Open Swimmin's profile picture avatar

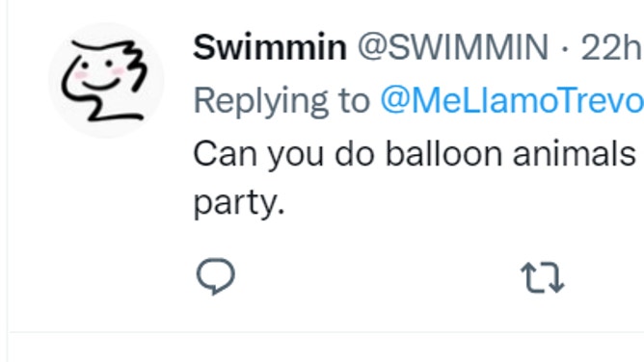106,80
